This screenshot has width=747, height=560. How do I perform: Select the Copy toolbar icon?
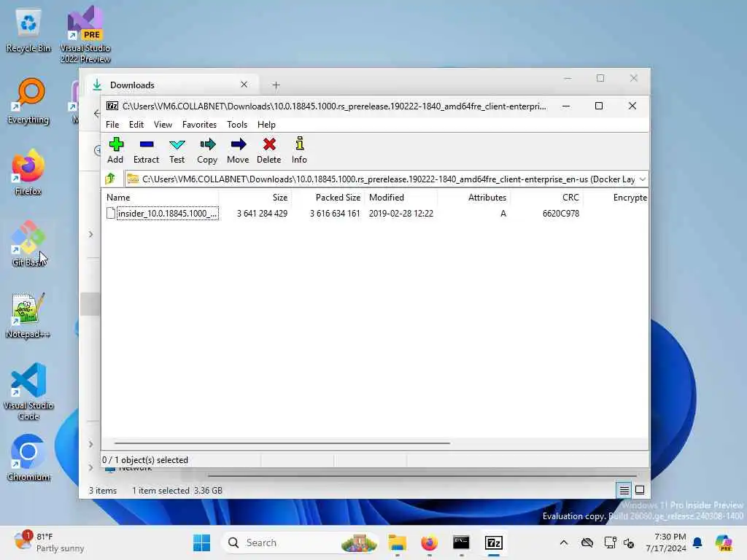[x=207, y=150]
